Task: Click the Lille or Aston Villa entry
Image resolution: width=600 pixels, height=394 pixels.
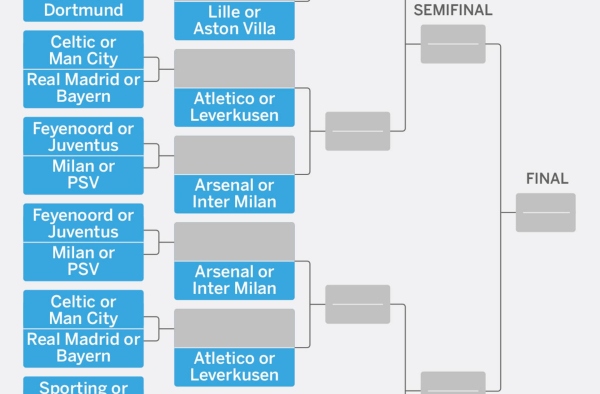Action: pos(234,20)
